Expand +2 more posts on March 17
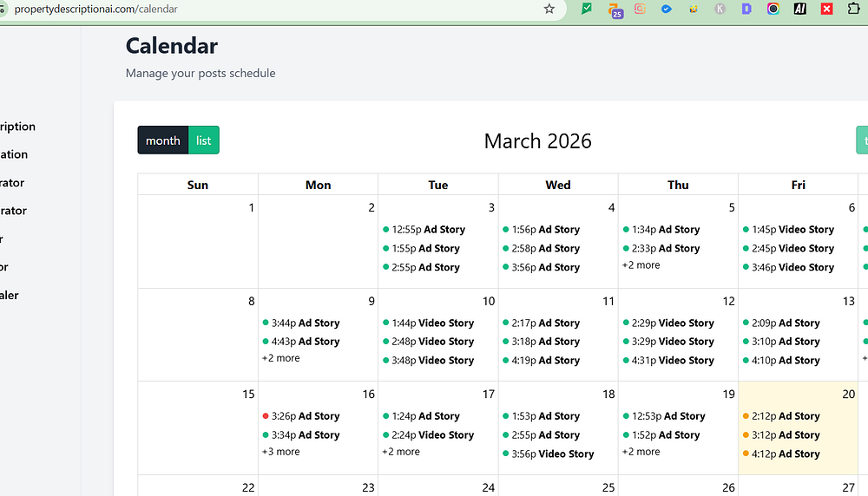Image resolution: width=868 pixels, height=496 pixels. [x=401, y=451]
